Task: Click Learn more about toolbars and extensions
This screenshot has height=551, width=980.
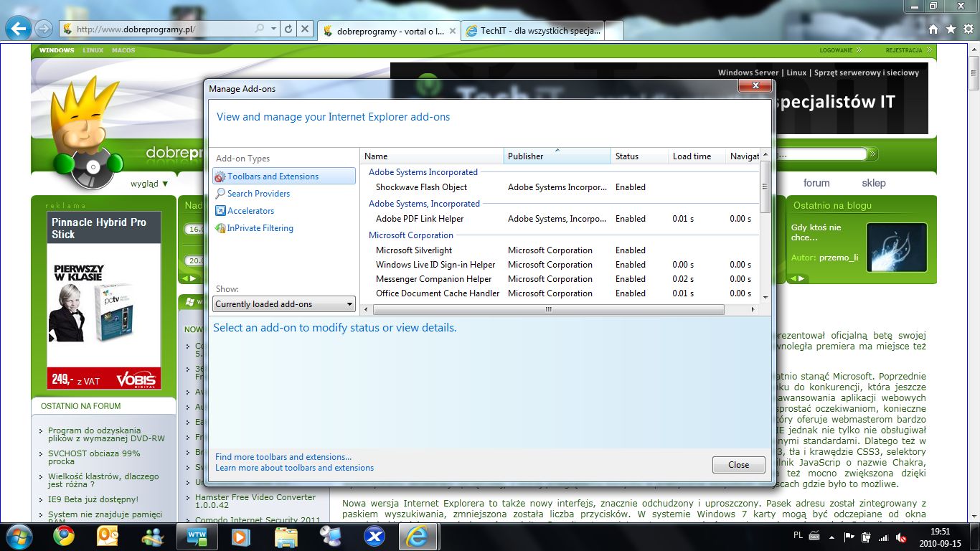Action: tap(294, 468)
